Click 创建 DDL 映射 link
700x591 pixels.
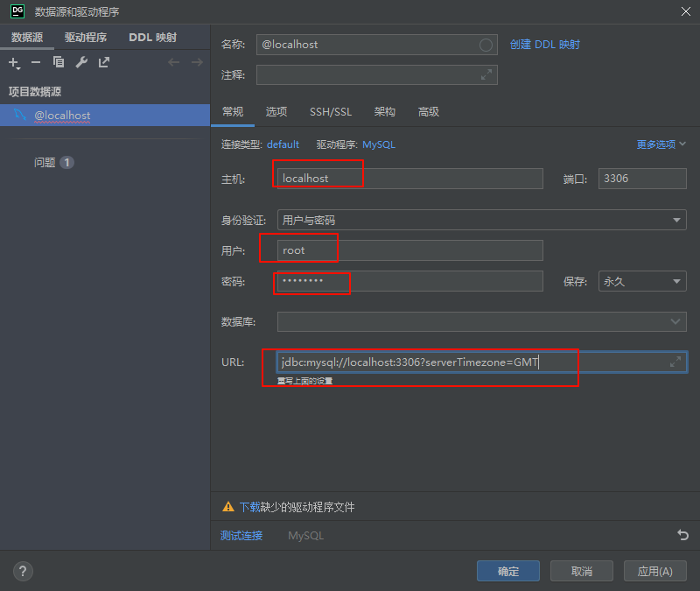point(544,45)
